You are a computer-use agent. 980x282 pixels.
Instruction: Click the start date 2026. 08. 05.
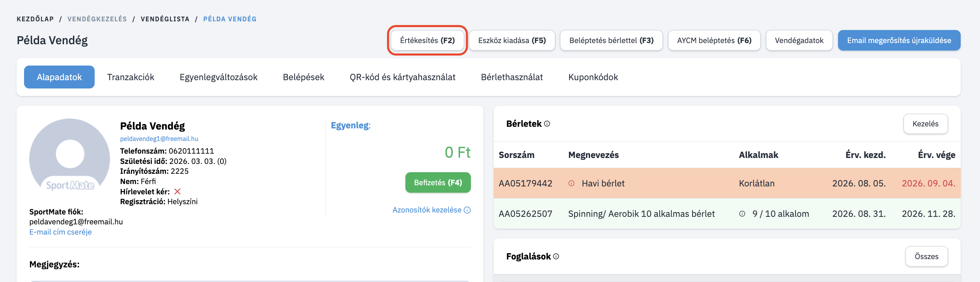click(x=859, y=183)
